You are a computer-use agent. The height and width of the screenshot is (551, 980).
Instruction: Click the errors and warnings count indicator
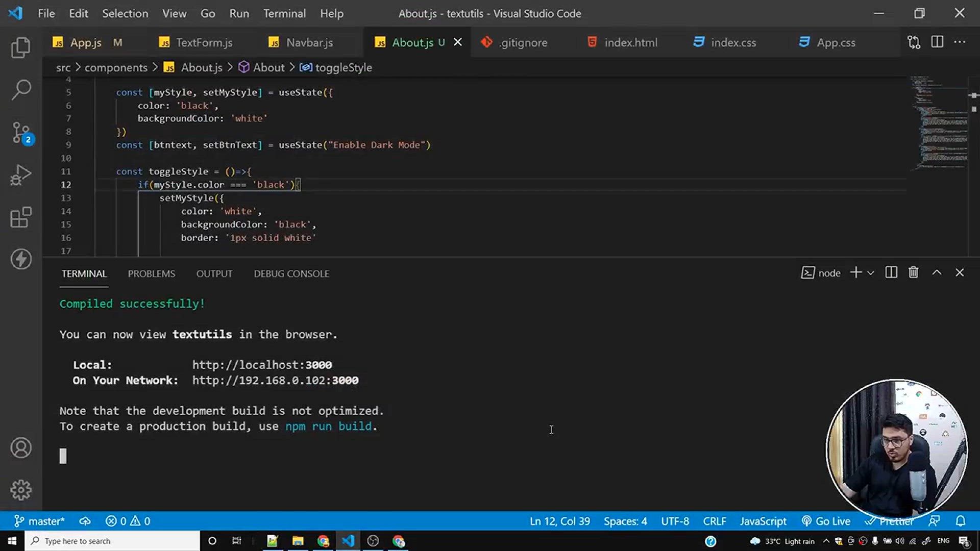(x=128, y=521)
